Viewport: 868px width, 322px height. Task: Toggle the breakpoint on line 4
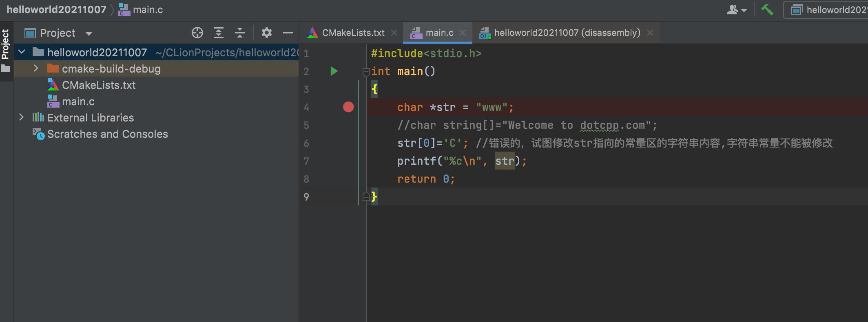click(x=348, y=107)
